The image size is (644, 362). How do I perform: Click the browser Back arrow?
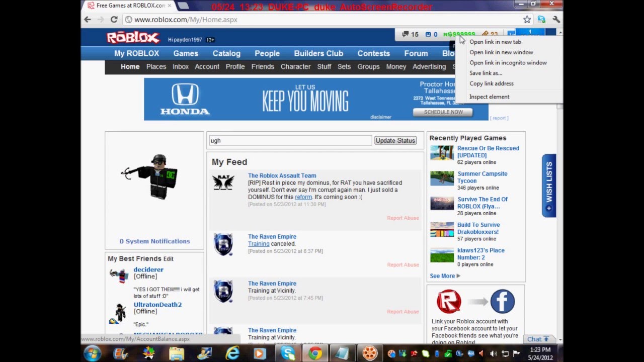coord(88,20)
